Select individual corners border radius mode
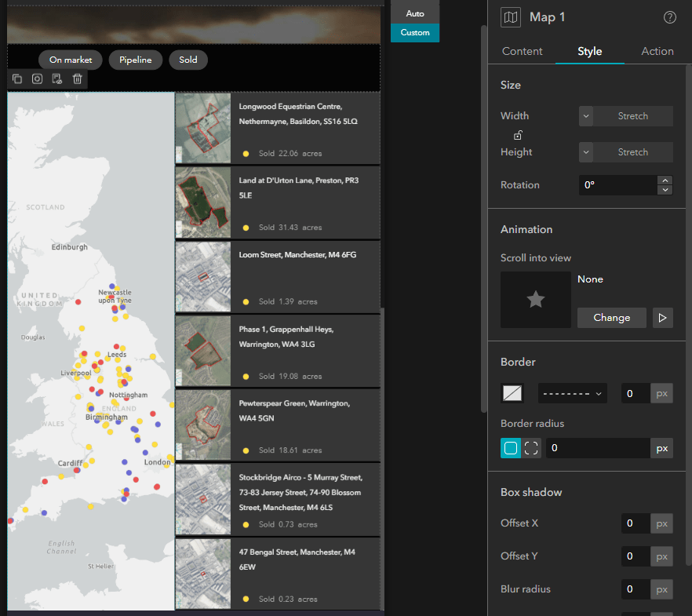Viewport: 692px width, 616px height. 531,448
